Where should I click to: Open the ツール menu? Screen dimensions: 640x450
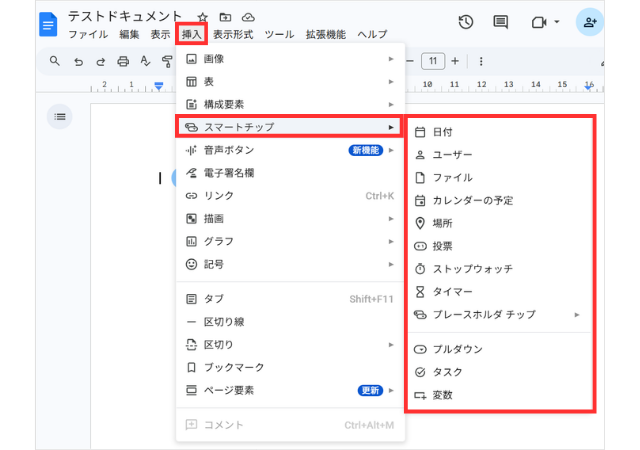tap(279, 34)
